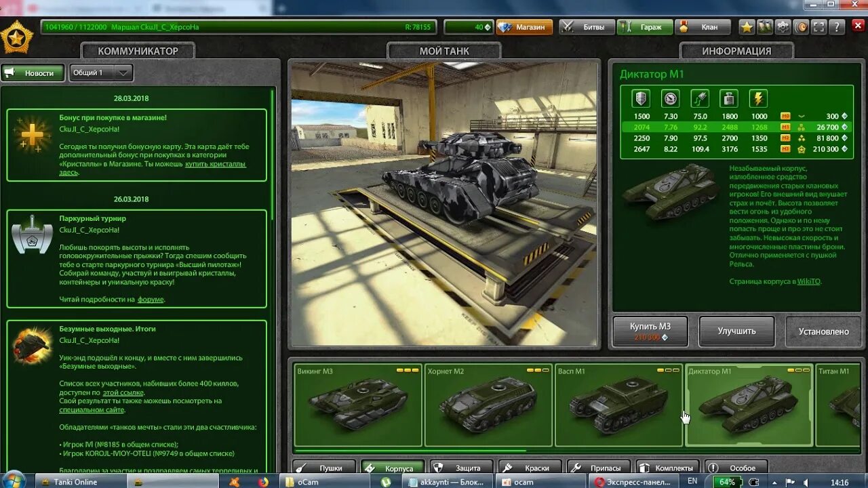Select the highlighted M1 row priced 26 700
The image size is (868, 488).
[738, 127]
